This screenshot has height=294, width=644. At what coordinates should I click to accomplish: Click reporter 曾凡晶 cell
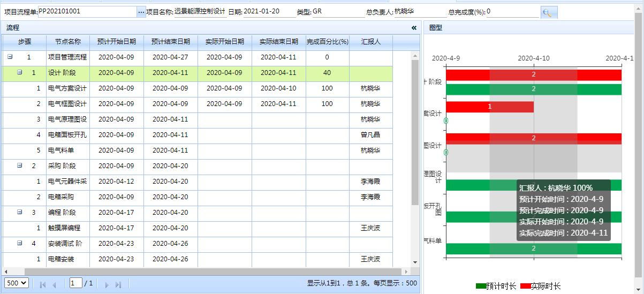point(370,135)
